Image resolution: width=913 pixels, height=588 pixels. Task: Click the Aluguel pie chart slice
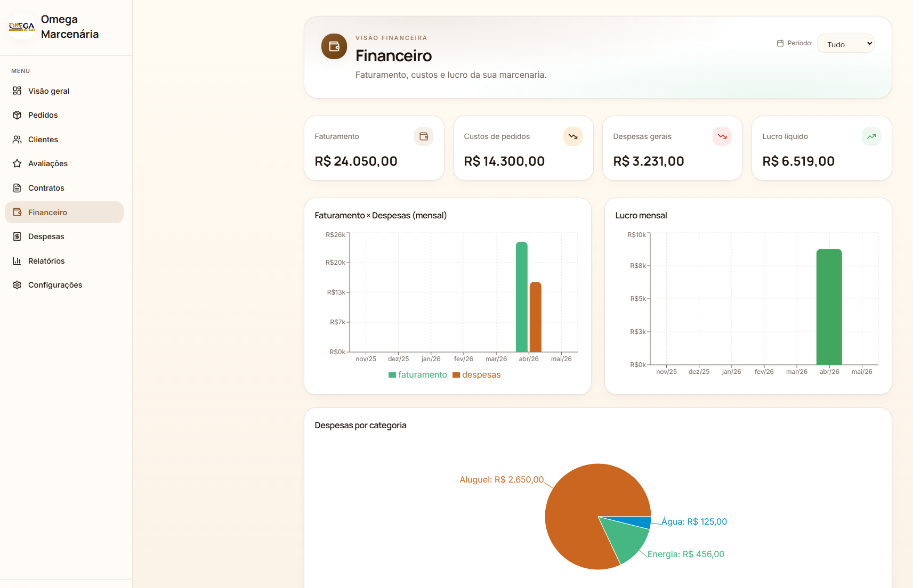(576, 511)
